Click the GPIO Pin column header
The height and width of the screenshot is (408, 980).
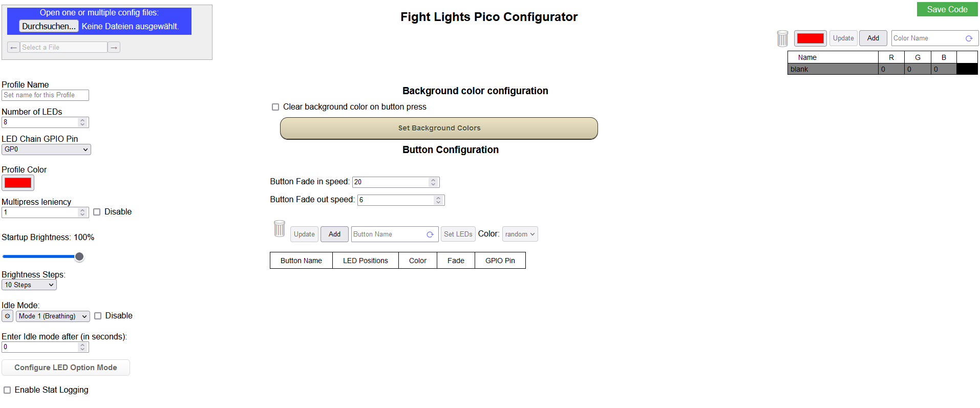(500, 261)
